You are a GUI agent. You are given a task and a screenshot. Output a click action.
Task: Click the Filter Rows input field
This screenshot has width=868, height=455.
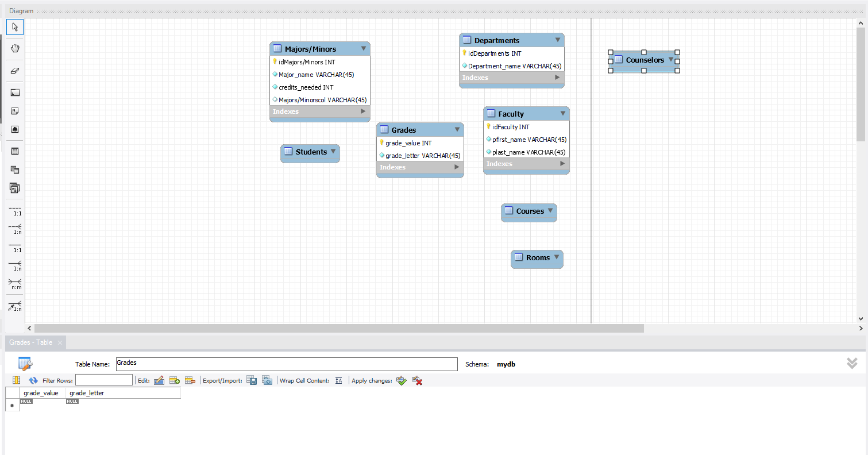tap(103, 380)
